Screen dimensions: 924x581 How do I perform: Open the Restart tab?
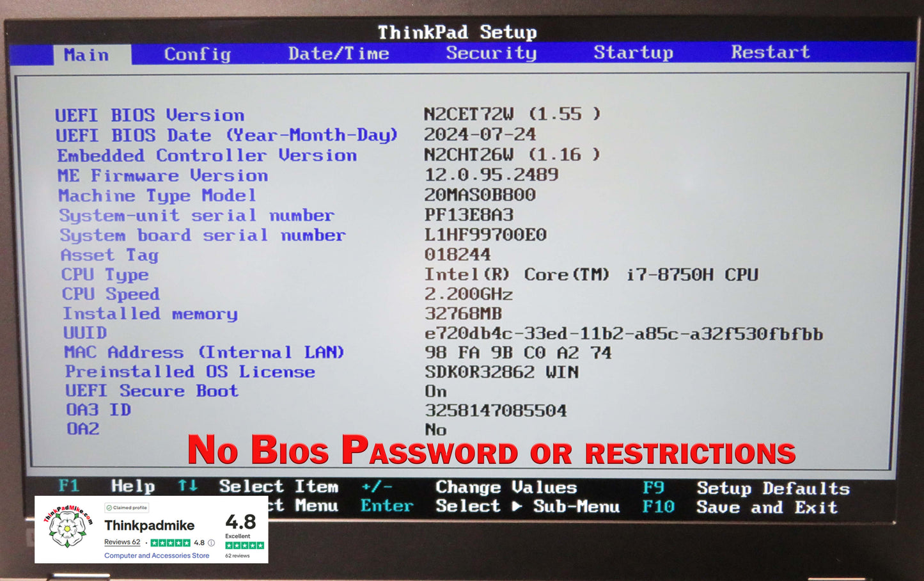coord(770,52)
